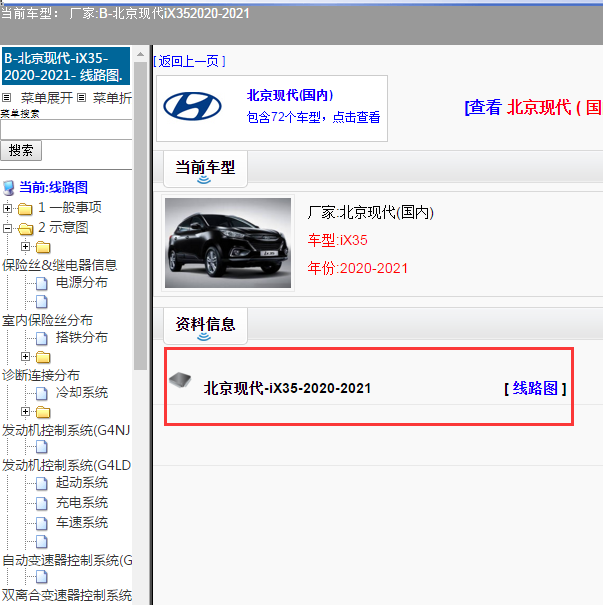Screen dimensions: 603x605
Task: Click 菜单展开 text link
Action: (x=47, y=98)
